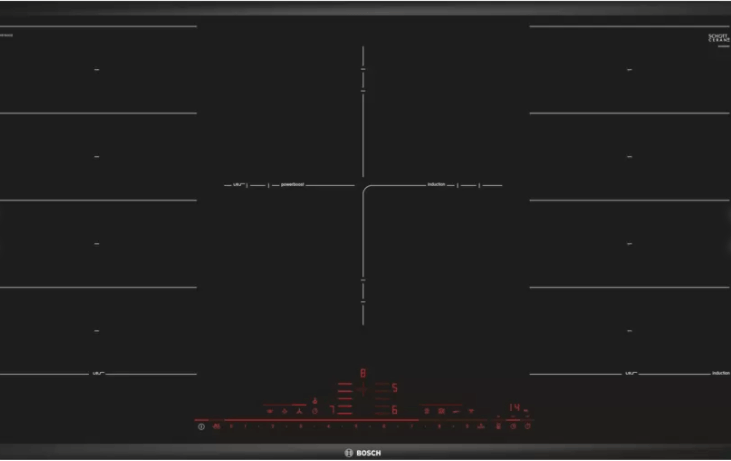This screenshot has width=731, height=461.
Task: Tap the Schott Ceran logo
Action: (718, 38)
